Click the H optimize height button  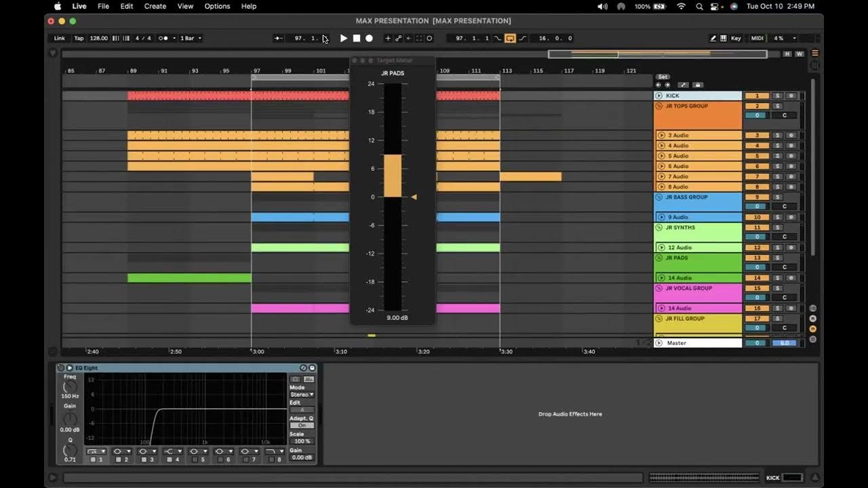[787, 54]
